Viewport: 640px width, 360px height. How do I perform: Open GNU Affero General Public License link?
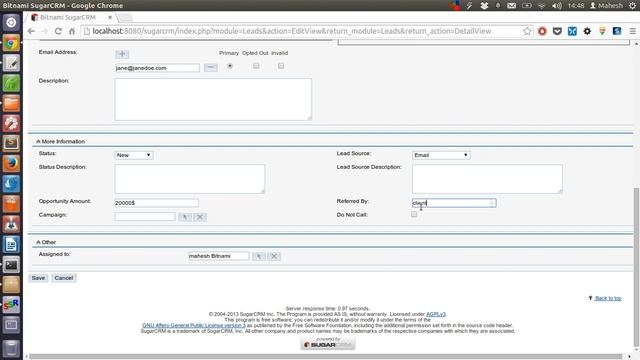pyautogui.click(x=194, y=325)
